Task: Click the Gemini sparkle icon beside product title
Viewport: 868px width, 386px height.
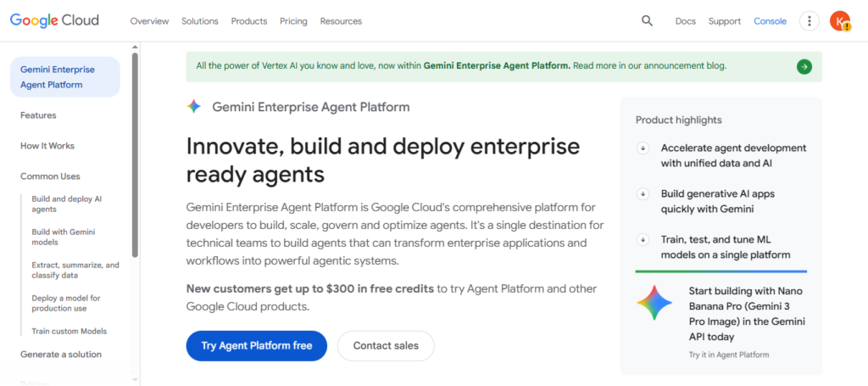Action: click(194, 107)
